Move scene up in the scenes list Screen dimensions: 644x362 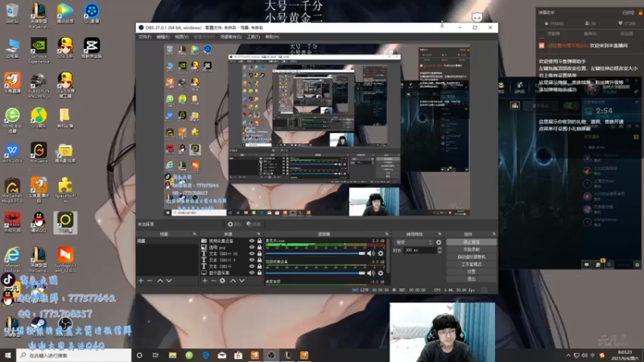[160, 281]
